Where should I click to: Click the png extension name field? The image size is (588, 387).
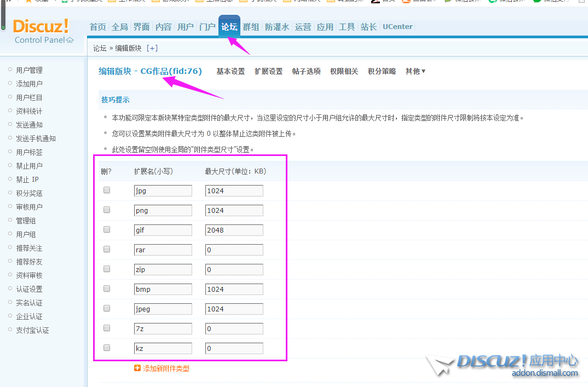point(163,210)
